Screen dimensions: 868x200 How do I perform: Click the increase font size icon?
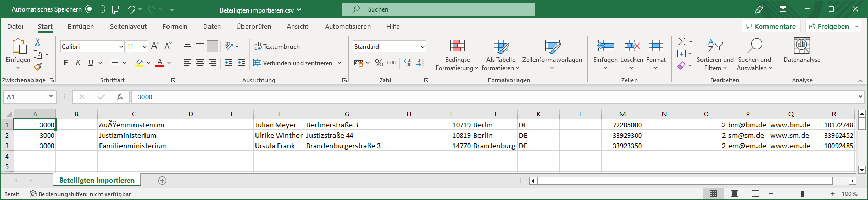155,46
